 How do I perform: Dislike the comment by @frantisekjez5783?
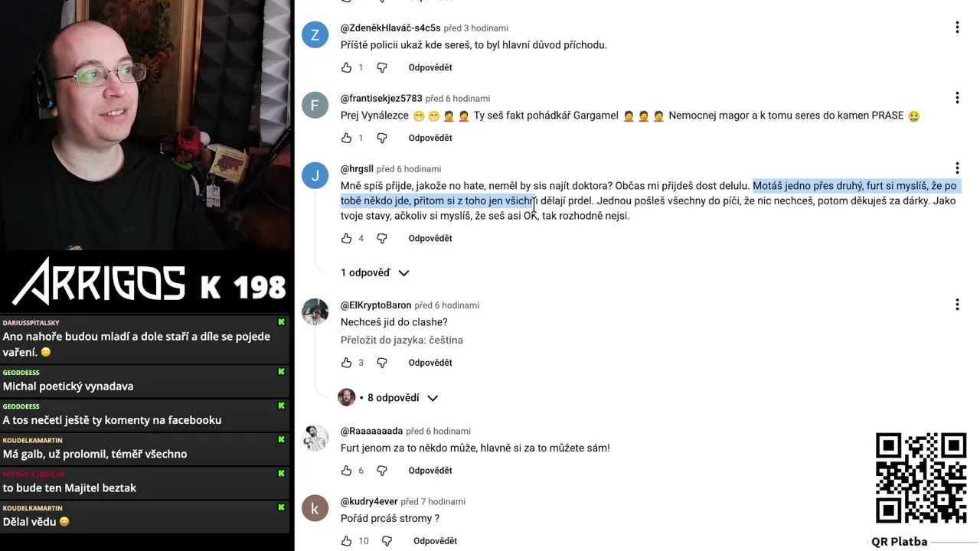click(382, 138)
